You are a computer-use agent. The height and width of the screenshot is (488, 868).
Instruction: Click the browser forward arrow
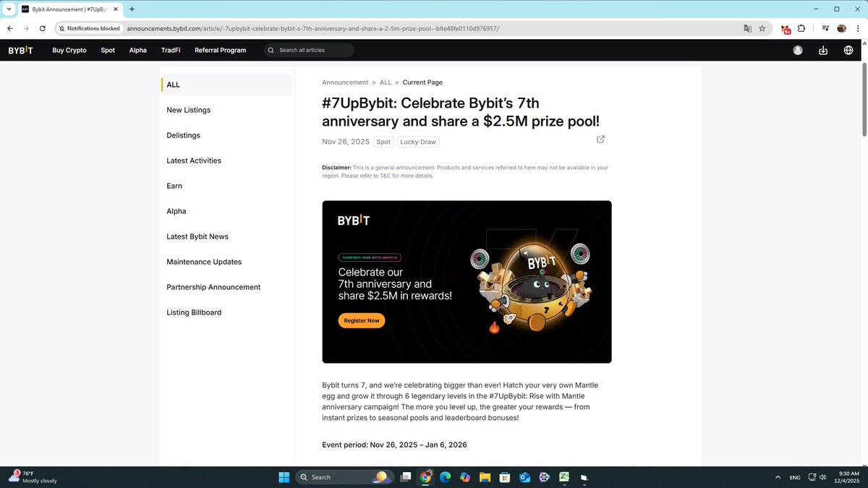pyautogui.click(x=27, y=28)
